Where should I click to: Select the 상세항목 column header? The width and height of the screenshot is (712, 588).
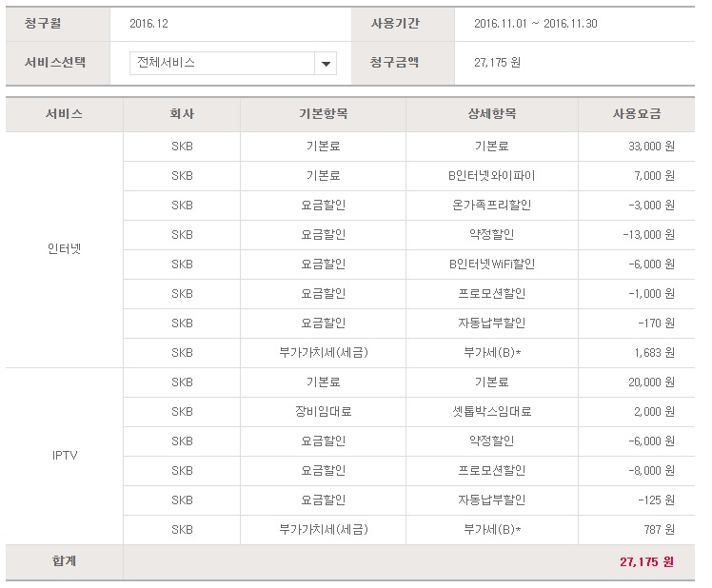click(491, 114)
